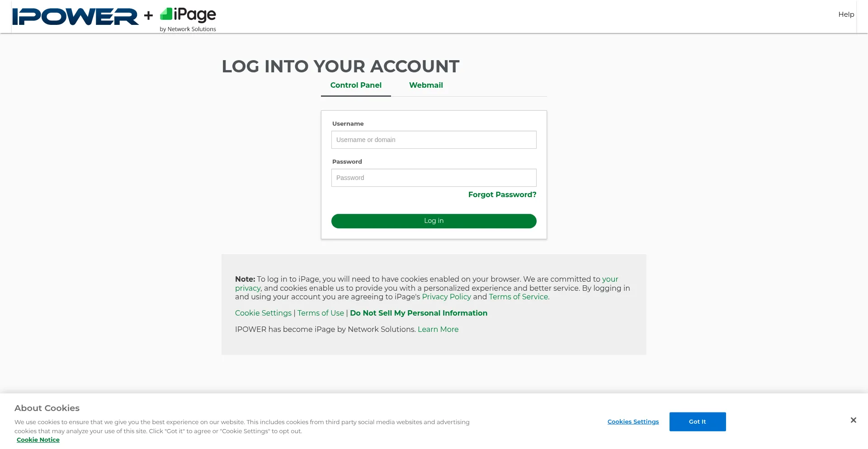868x449 pixels.
Task: Follow the 'your privacy' link in the note
Action: coord(610,279)
